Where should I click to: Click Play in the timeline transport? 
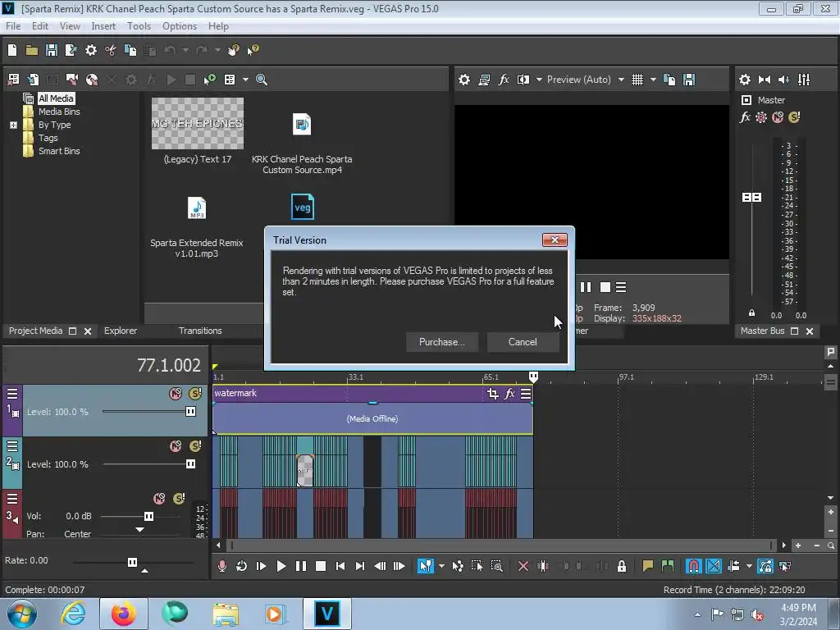pos(281,566)
